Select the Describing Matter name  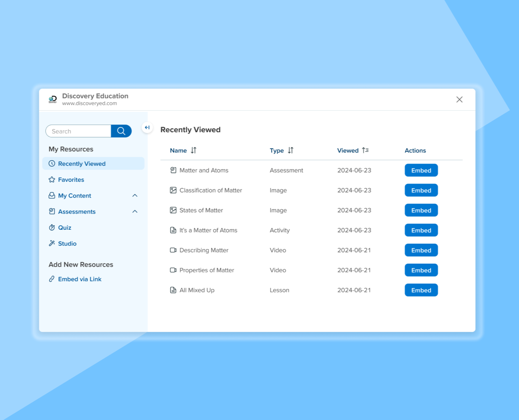204,250
